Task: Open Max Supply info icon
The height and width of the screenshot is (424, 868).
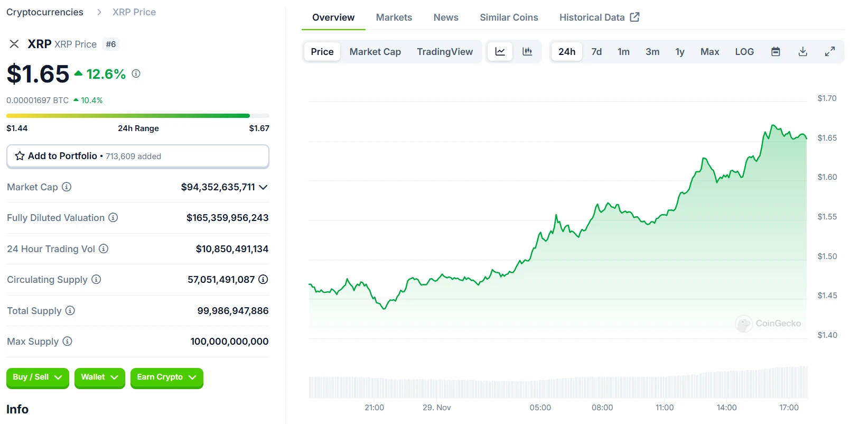Action: click(x=67, y=341)
